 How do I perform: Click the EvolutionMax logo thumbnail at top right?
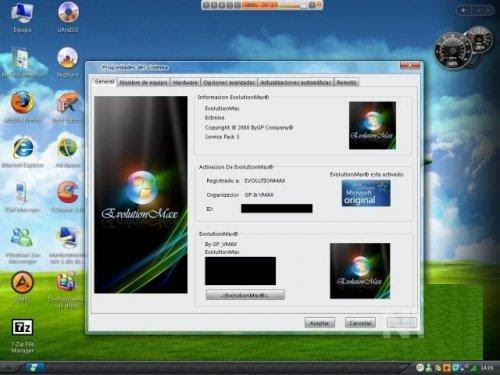[x=372, y=125]
